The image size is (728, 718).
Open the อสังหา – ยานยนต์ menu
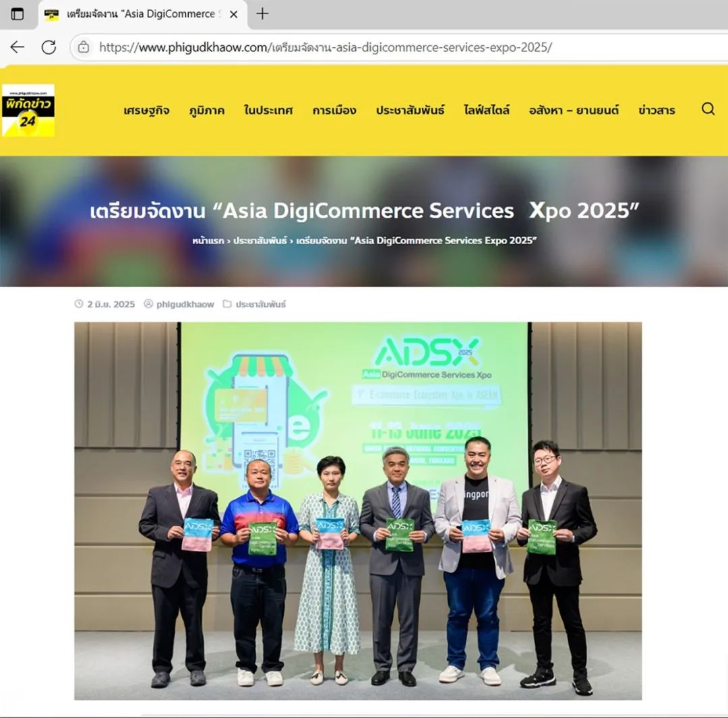tap(574, 111)
